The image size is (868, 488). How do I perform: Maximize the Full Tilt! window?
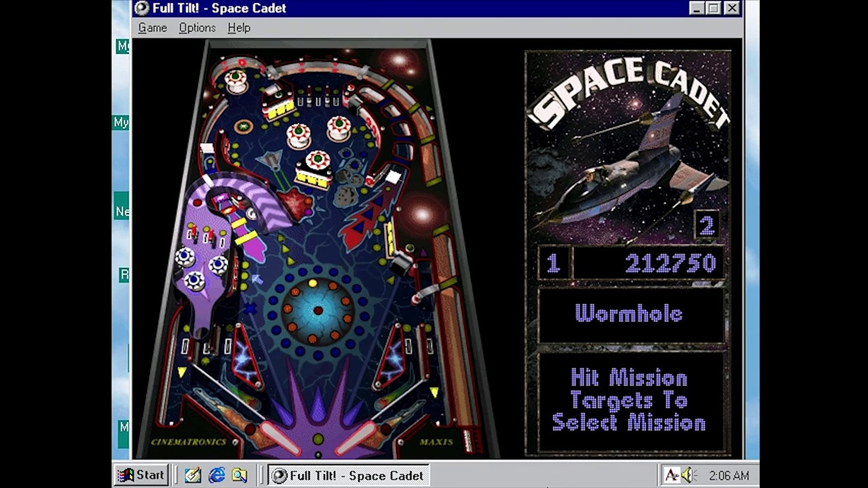(714, 8)
